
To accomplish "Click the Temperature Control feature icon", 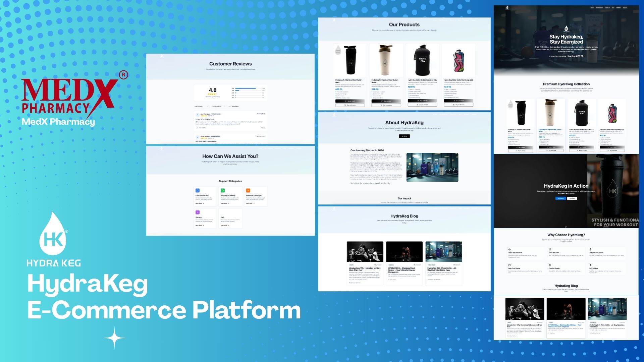I will tap(590, 249).
